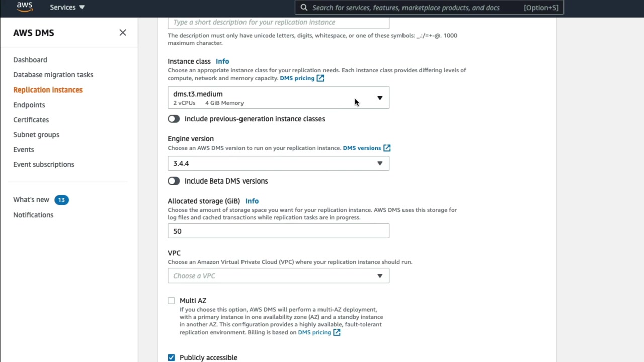Screen dimensions: 644x362
Task: Check the Multi AZ checkbox
Action: [x=172, y=301]
